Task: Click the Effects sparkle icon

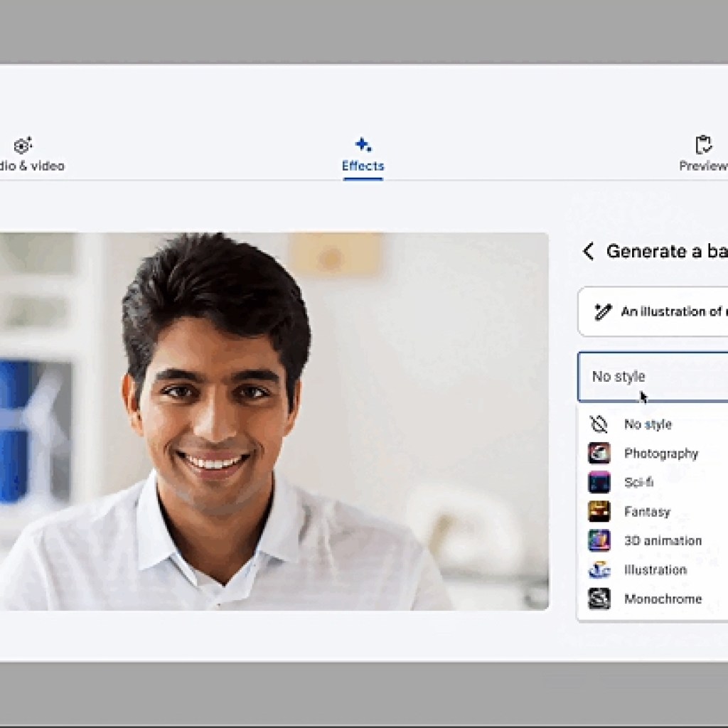Action: [363, 145]
